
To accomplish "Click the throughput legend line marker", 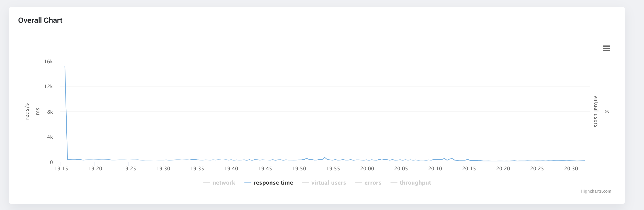I will click(394, 183).
